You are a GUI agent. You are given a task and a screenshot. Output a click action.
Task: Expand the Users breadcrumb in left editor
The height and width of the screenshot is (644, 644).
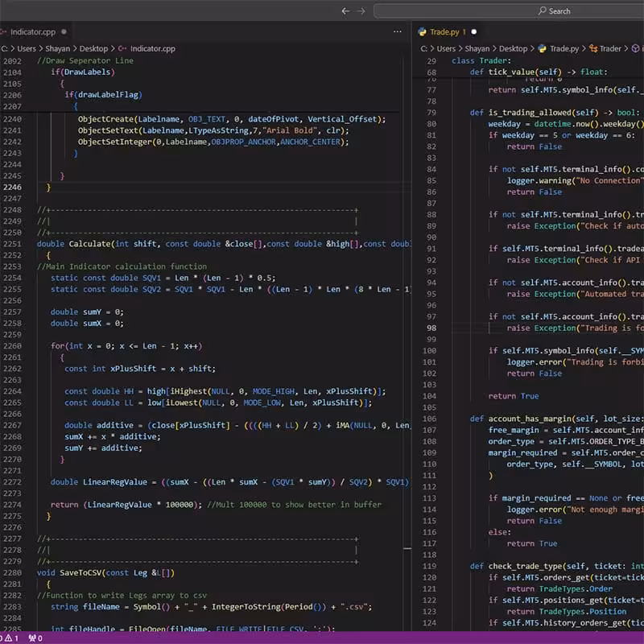[x=27, y=48]
